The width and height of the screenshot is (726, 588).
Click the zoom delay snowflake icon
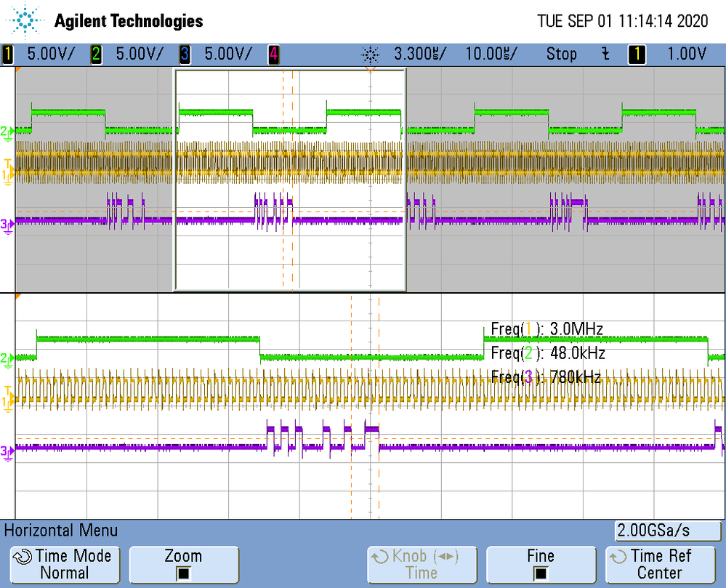point(371,55)
